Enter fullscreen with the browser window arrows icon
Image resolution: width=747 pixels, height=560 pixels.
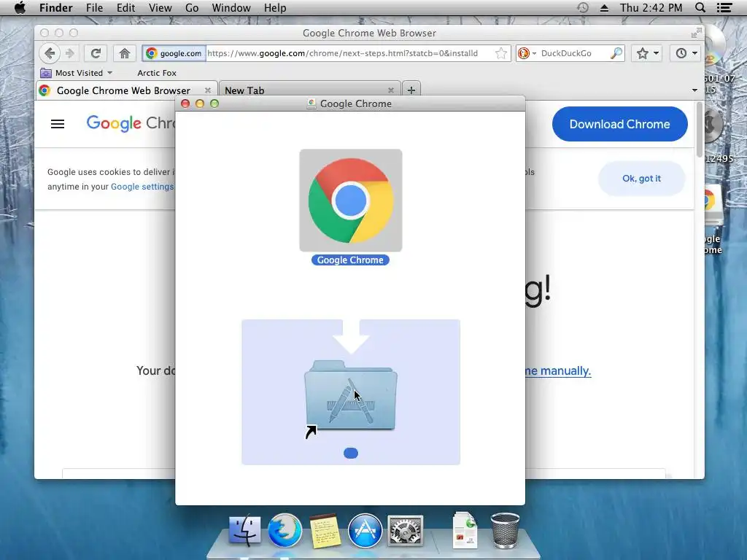696,32
